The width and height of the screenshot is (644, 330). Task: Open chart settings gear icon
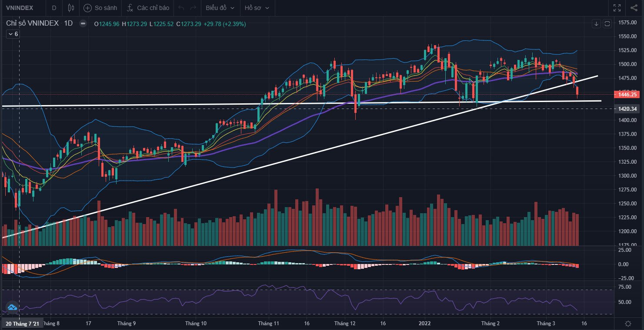tap(628, 323)
